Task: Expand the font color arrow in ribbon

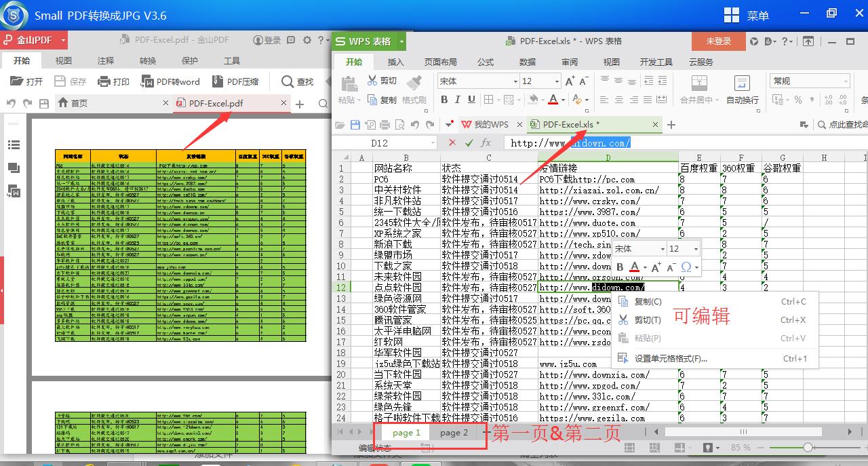Action: (x=564, y=100)
